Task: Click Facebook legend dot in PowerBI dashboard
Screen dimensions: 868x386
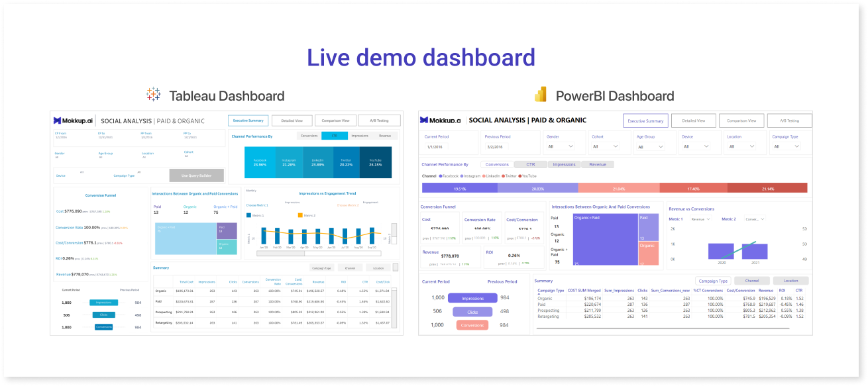Action: click(x=439, y=176)
